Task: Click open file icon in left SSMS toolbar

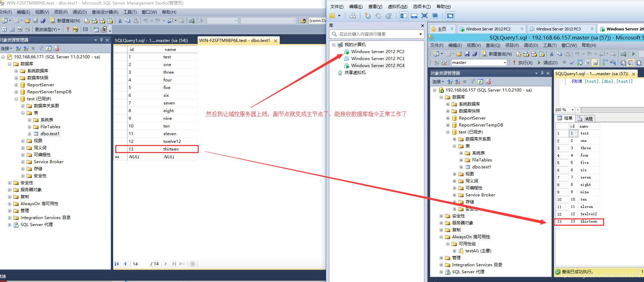Action: click(28, 21)
